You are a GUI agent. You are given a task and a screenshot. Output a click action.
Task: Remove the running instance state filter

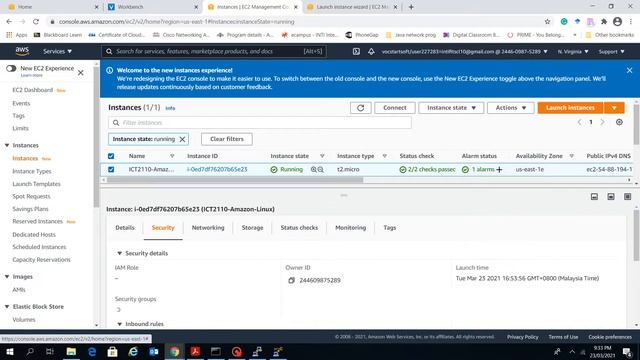coord(182,139)
